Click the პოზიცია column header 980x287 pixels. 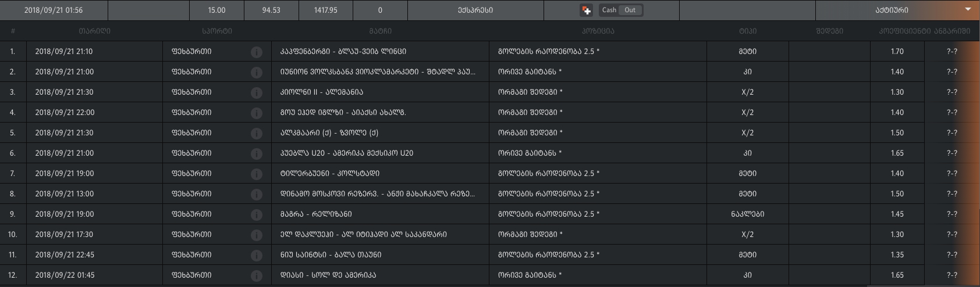tap(598, 31)
